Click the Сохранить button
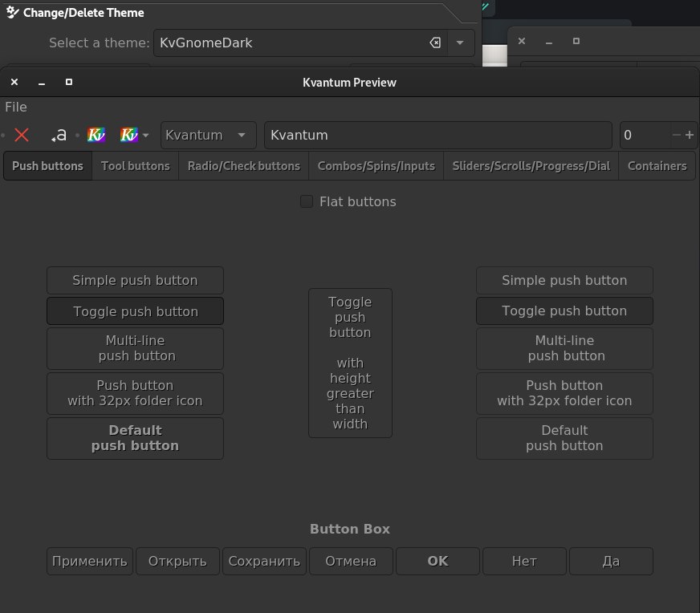The width and height of the screenshot is (700, 613). pyautogui.click(x=264, y=561)
